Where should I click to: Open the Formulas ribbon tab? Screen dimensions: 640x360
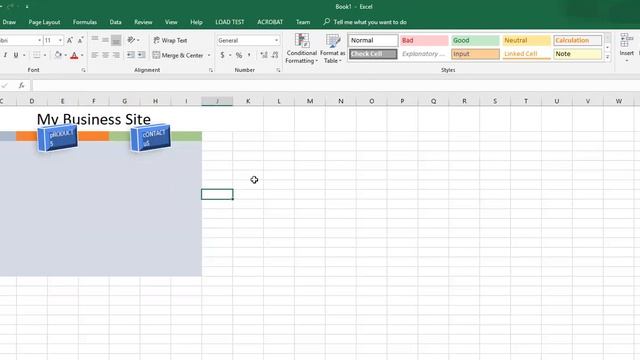point(85,22)
